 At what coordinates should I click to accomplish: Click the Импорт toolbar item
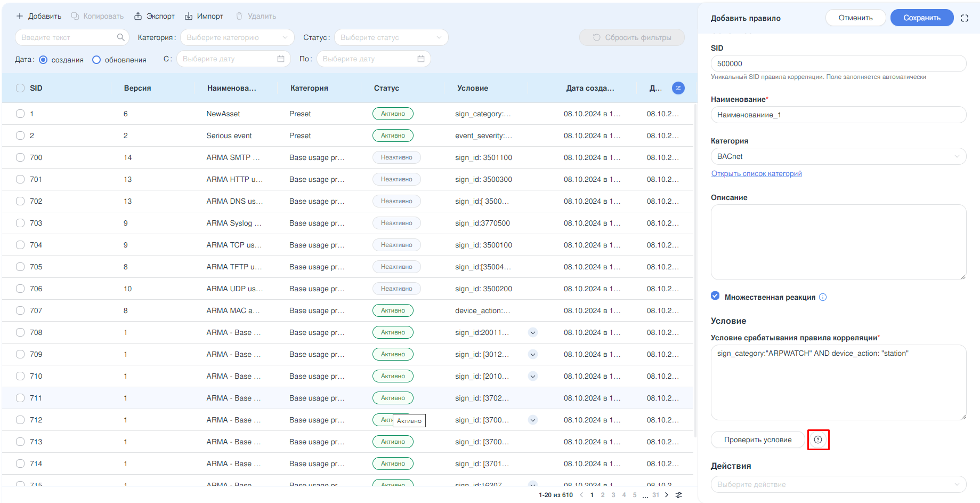(204, 16)
